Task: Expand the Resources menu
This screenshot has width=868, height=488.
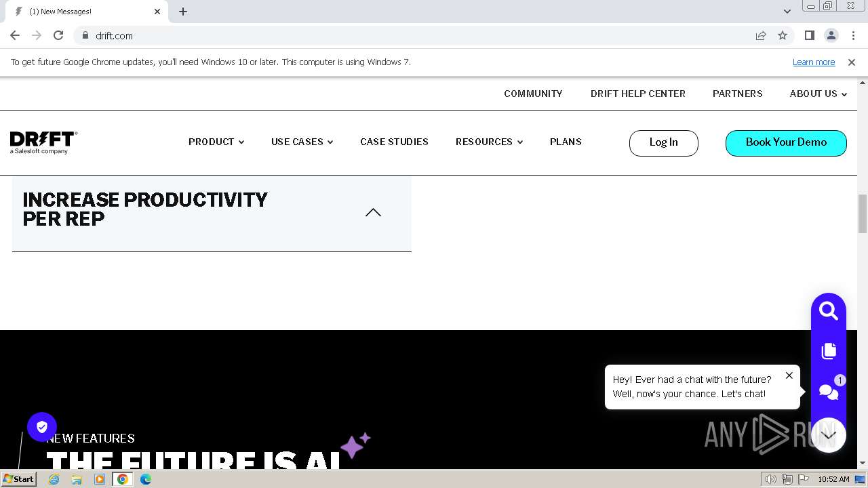Action: point(489,142)
